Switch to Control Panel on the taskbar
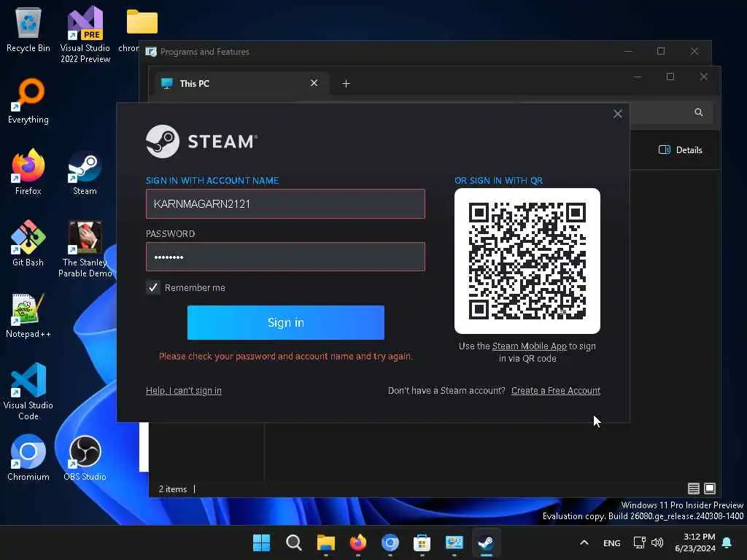The width and height of the screenshot is (747, 560). click(454, 542)
